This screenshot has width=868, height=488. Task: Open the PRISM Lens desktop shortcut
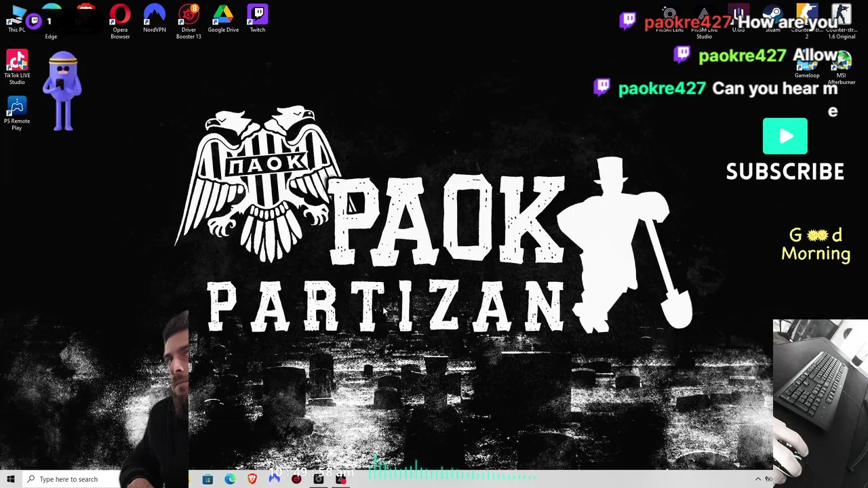point(669,18)
